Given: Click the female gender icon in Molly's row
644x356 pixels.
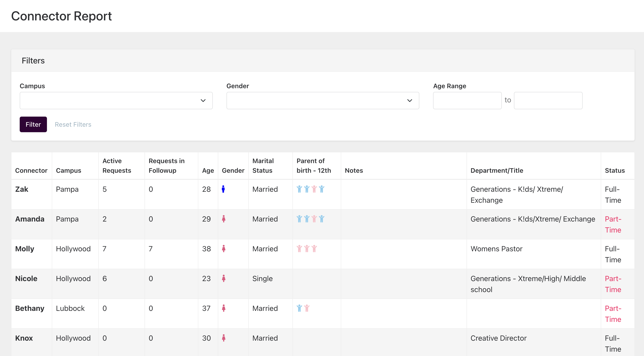Looking at the screenshot, I should click(x=224, y=249).
